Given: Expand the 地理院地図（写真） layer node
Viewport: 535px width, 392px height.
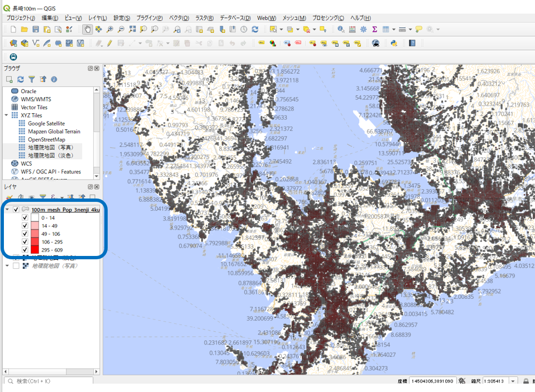Looking at the screenshot, I should (x=7, y=265).
